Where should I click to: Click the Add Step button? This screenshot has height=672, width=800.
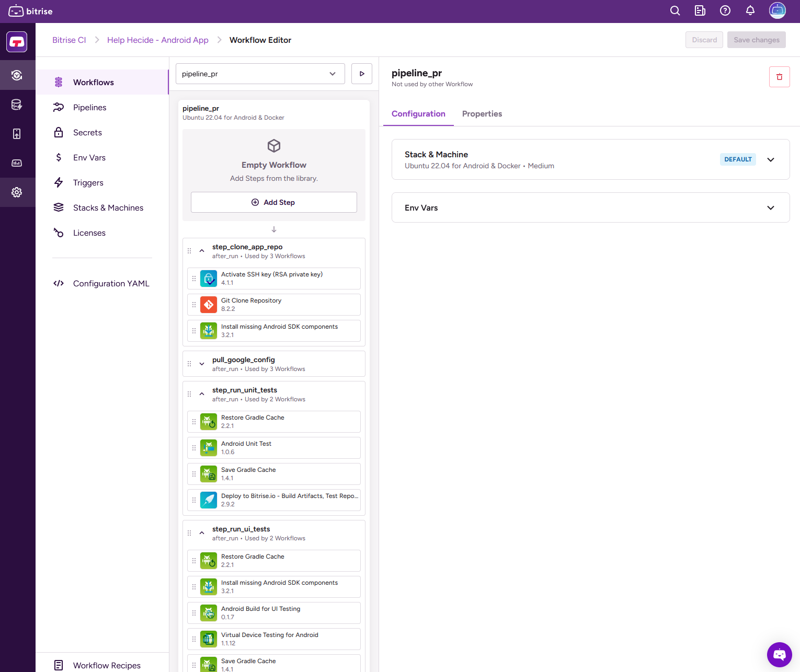click(273, 202)
